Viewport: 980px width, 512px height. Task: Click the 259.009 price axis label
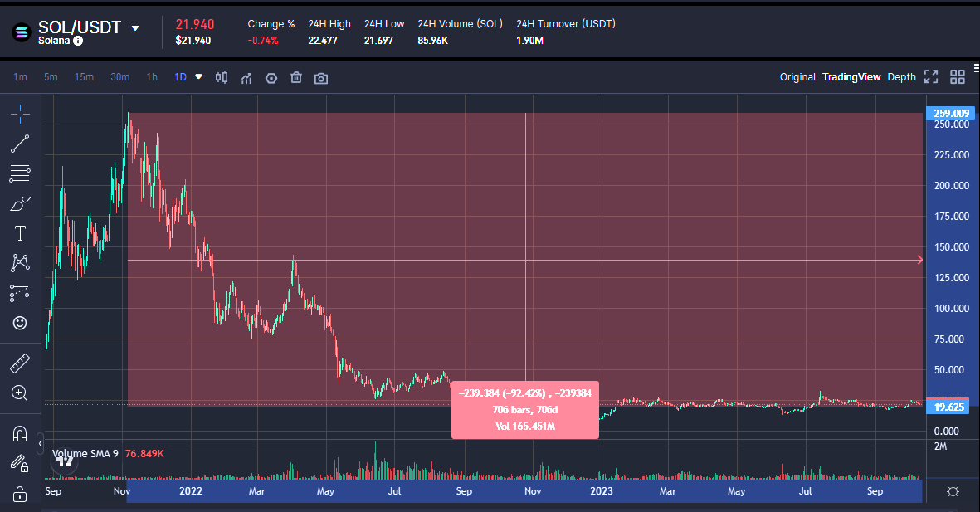point(951,113)
